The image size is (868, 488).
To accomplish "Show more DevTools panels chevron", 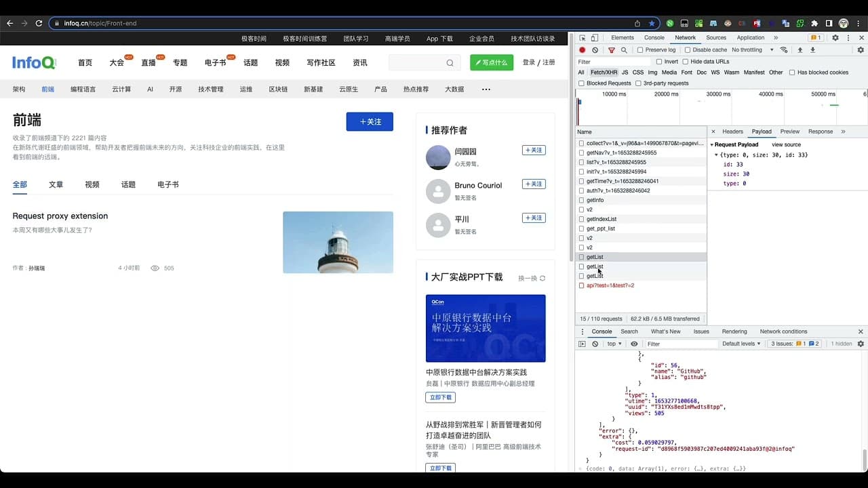I will 776,38.
